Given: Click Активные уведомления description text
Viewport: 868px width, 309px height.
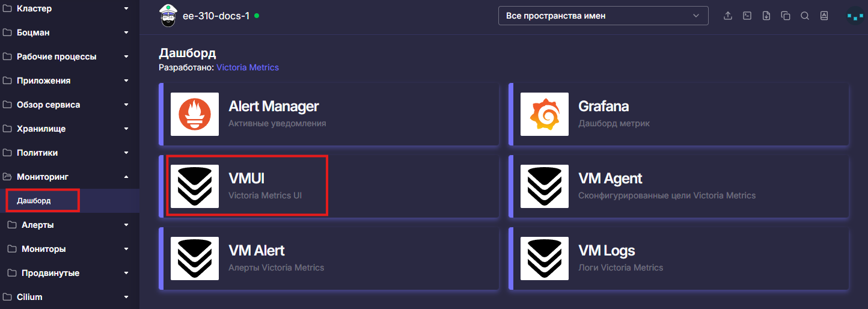Looking at the screenshot, I should [277, 123].
